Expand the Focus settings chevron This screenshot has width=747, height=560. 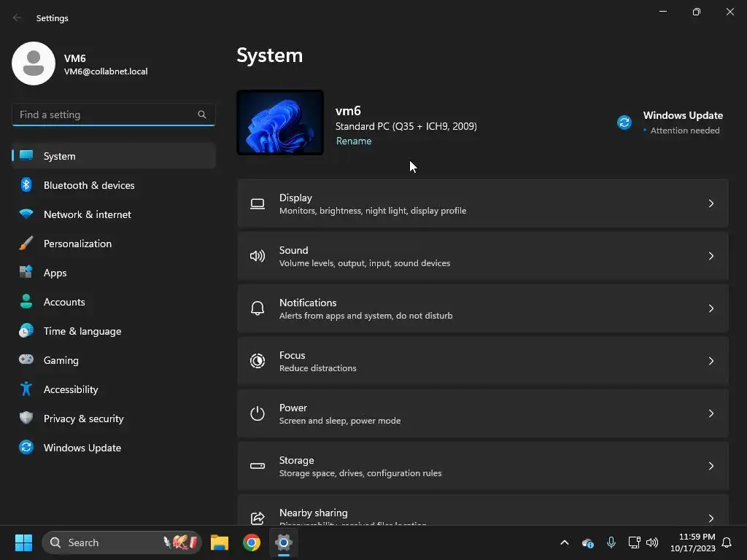tap(711, 361)
